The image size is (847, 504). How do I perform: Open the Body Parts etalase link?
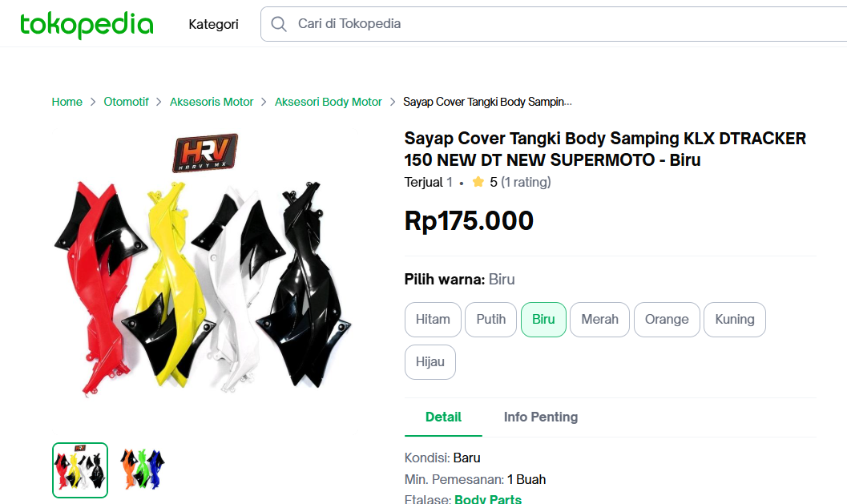coord(488,499)
